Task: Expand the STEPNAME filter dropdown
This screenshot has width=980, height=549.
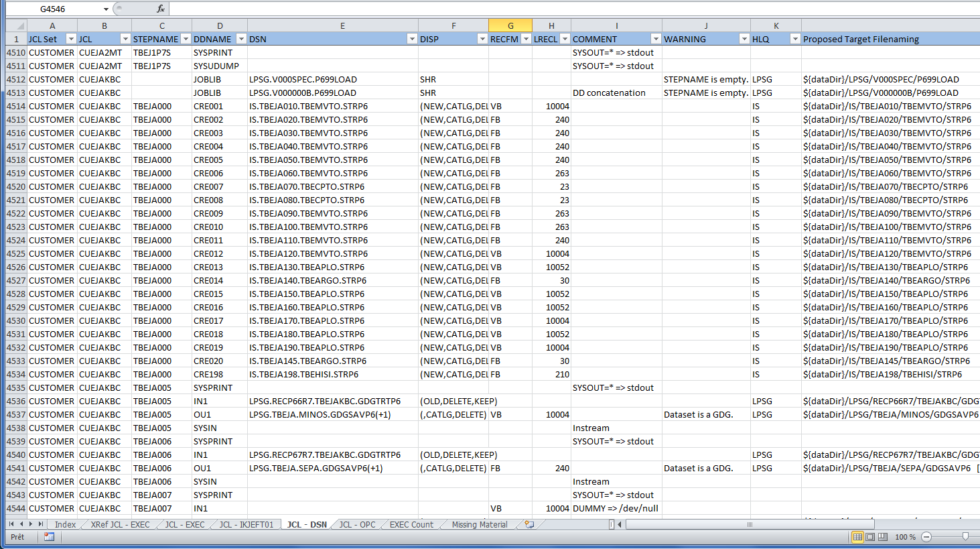Action: click(x=186, y=40)
